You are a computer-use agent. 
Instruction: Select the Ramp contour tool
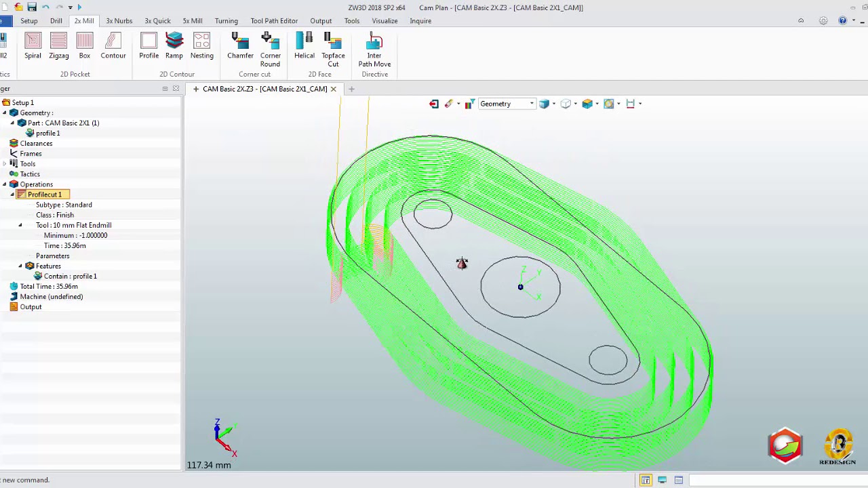click(x=174, y=46)
